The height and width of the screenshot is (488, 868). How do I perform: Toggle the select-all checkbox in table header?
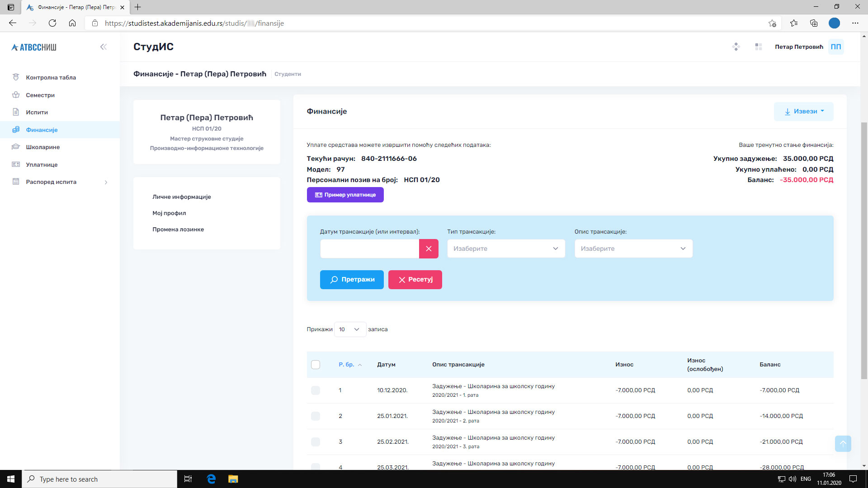(x=316, y=365)
